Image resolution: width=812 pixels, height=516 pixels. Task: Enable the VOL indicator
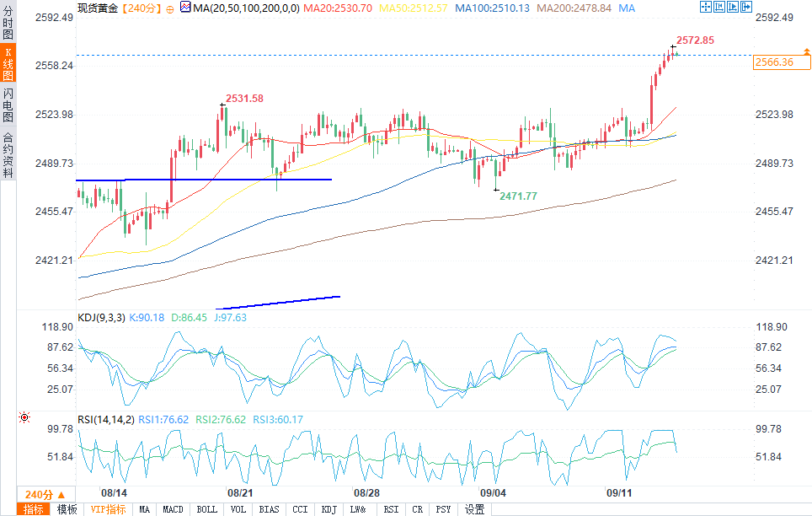pyautogui.click(x=238, y=509)
